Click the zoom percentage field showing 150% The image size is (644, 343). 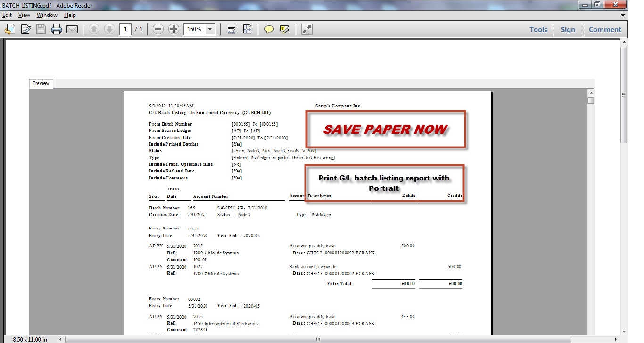[x=194, y=29]
